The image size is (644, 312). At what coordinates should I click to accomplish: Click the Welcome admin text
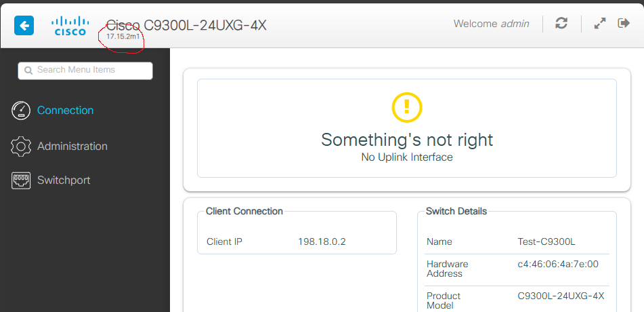[491, 24]
